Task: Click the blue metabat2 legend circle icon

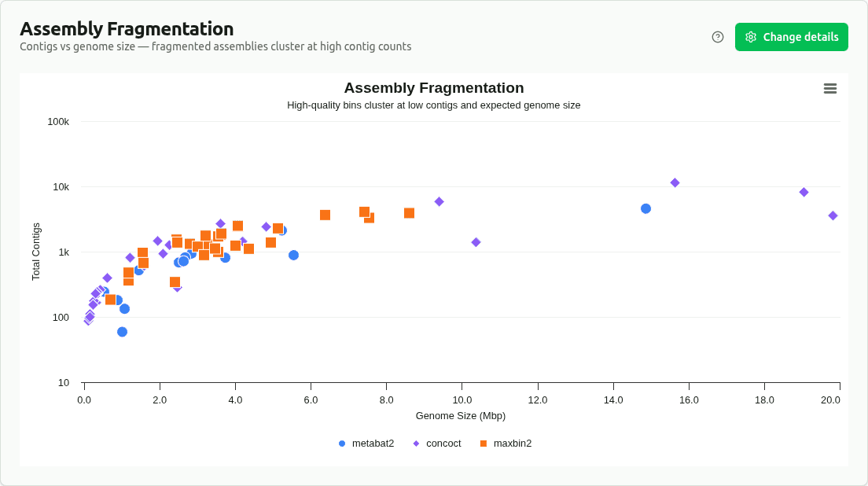Action: 340,444
